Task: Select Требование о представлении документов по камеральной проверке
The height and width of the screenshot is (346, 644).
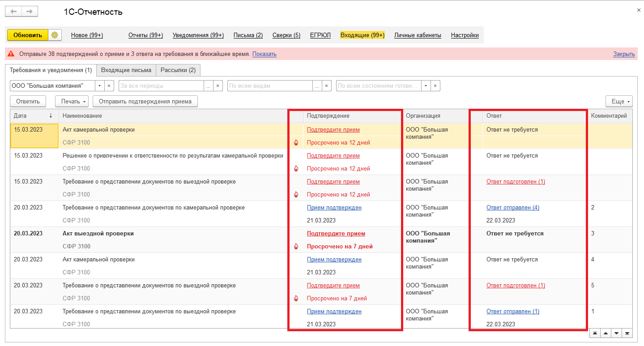Action: [321, 214]
